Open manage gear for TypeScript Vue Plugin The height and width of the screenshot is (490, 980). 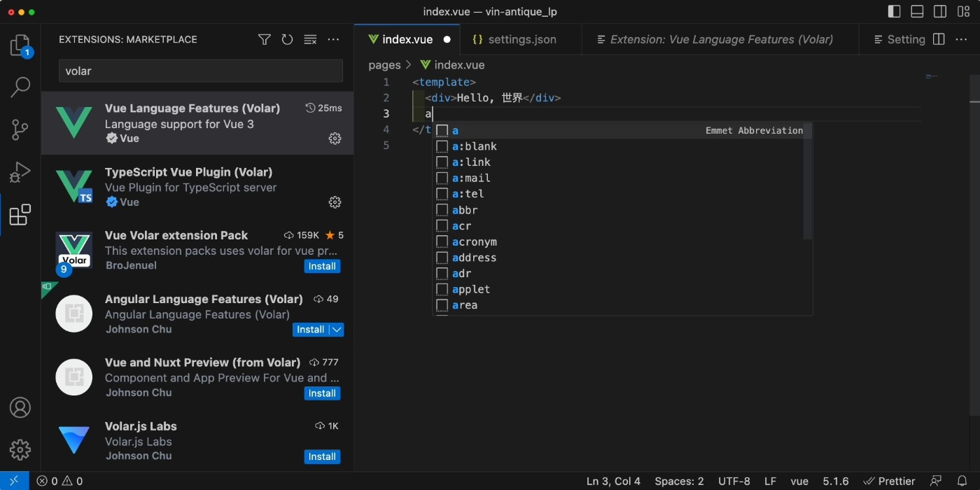point(335,202)
